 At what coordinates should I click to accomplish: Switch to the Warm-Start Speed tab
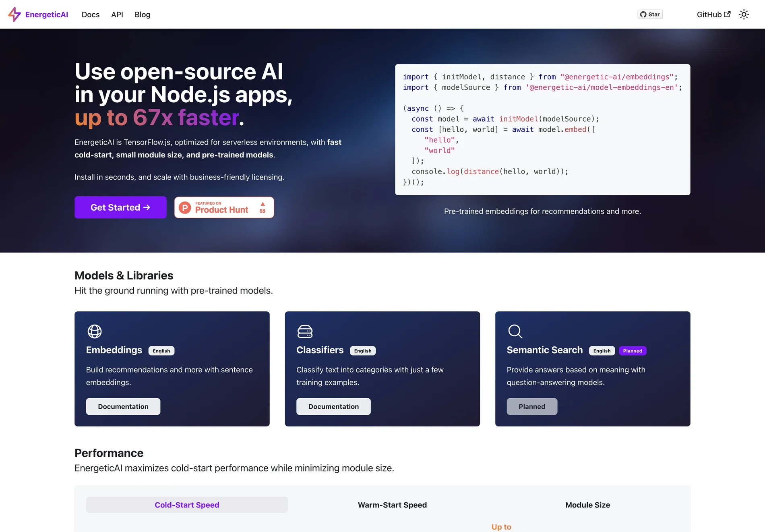coord(392,505)
